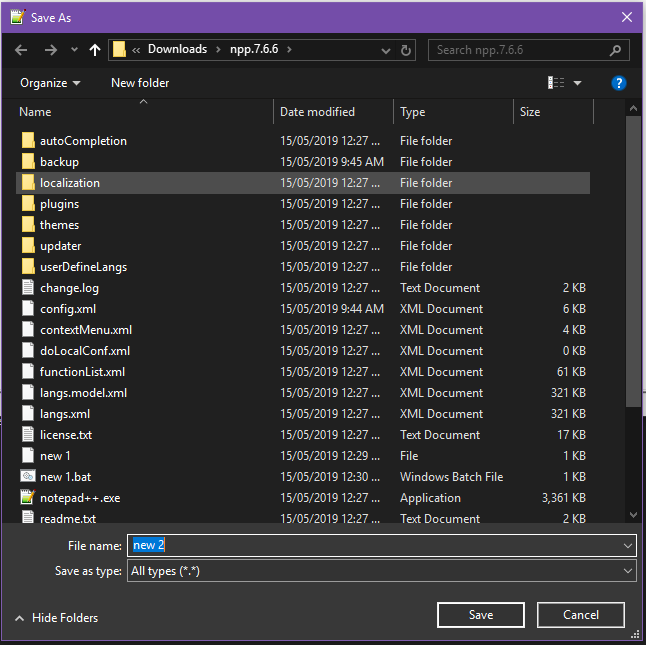Select the functionList.xml file icon
Screen dimensions: 646x645
tap(28, 372)
